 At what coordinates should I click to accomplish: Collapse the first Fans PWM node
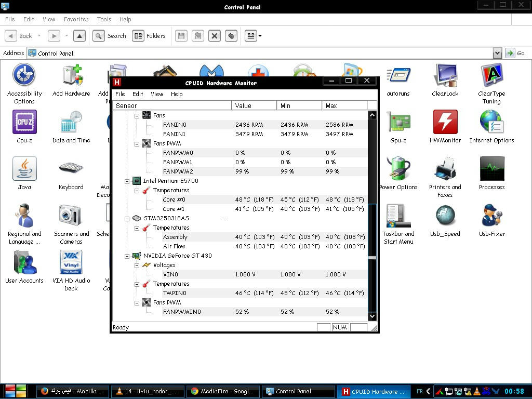tap(137, 144)
